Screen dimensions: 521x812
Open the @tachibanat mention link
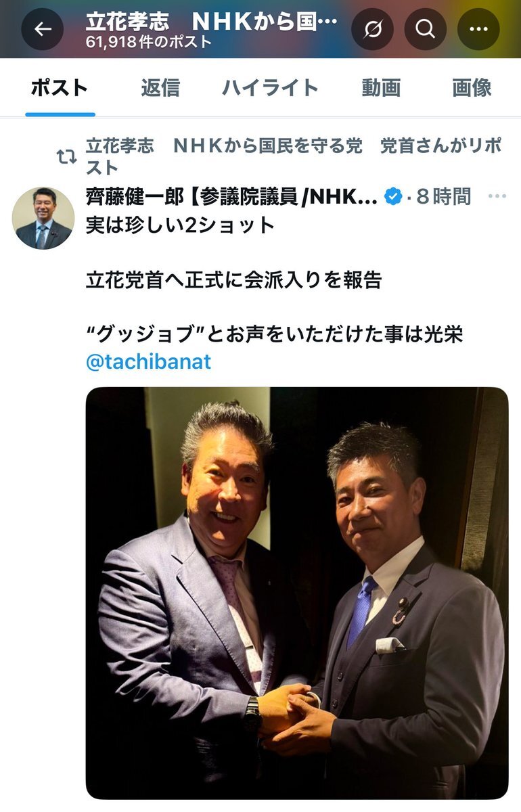pyautogui.click(x=149, y=362)
